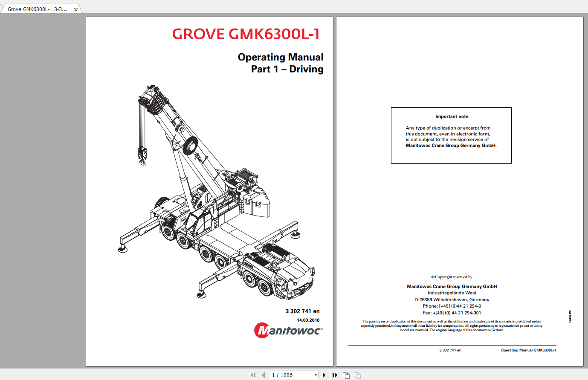Image resolution: width=588 pixels, height=380 pixels.
Task: Jump to the first page using double-arrow icon
Action: tap(253, 375)
